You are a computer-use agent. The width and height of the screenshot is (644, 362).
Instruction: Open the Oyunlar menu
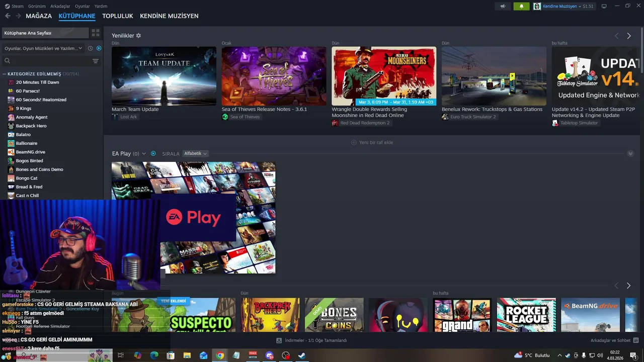point(83,6)
